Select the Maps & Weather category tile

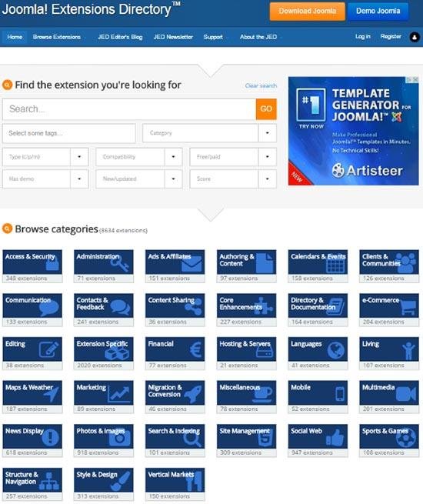[32, 397]
